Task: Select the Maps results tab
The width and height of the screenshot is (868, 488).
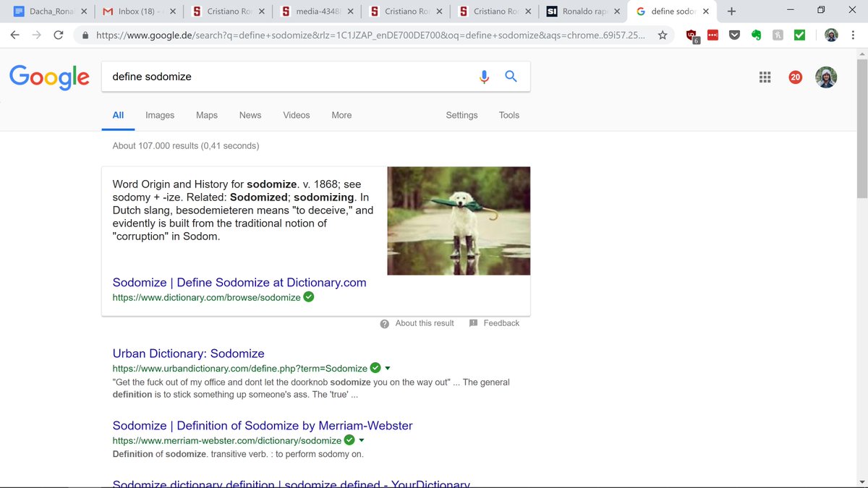Action: 207,115
